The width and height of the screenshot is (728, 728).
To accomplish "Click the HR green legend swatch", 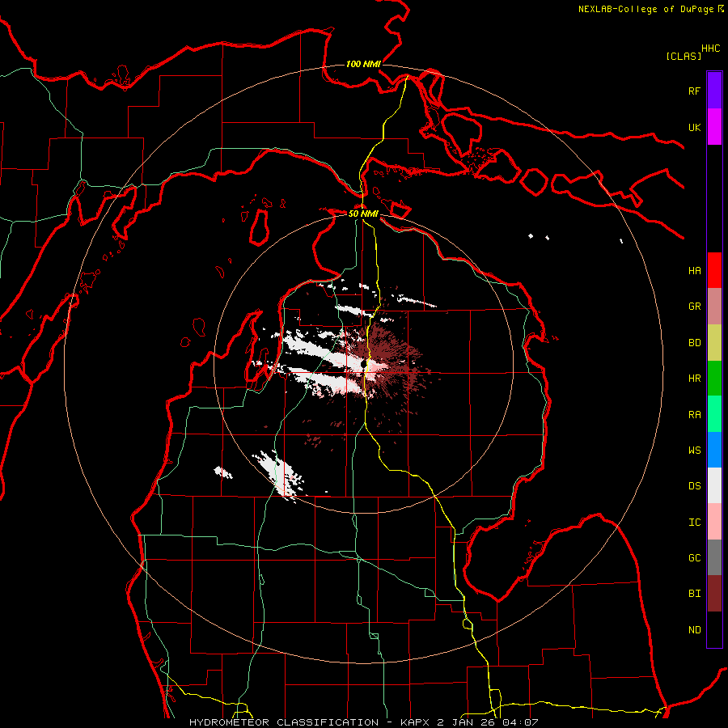I will click(714, 379).
